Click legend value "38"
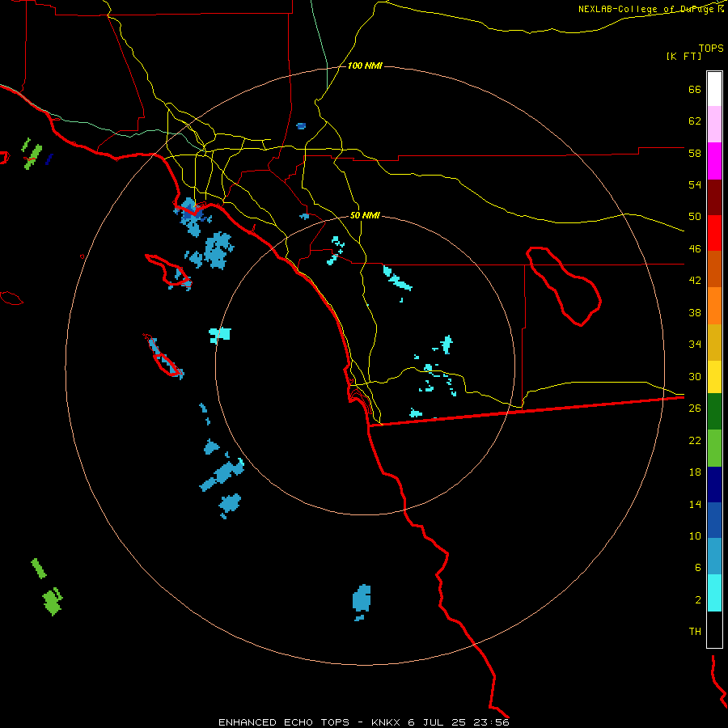The width and height of the screenshot is (728, 728). click(x=695, y=312)
